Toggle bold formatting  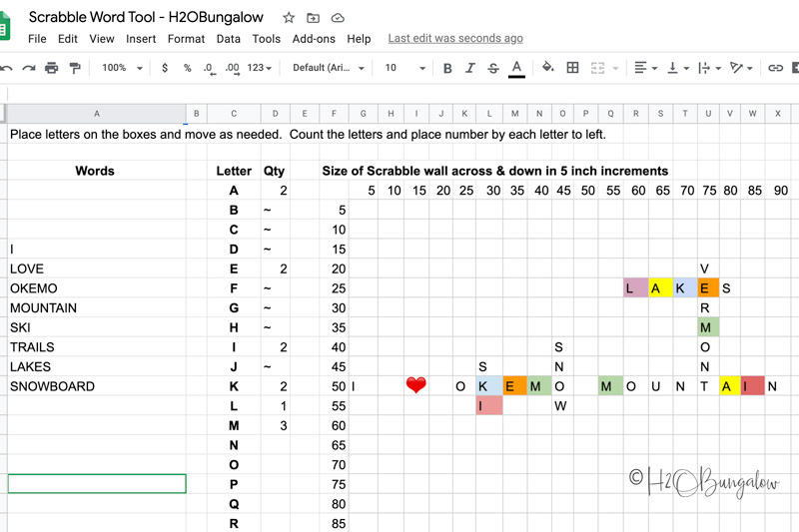pyautogui.click(x=447, y=68)
